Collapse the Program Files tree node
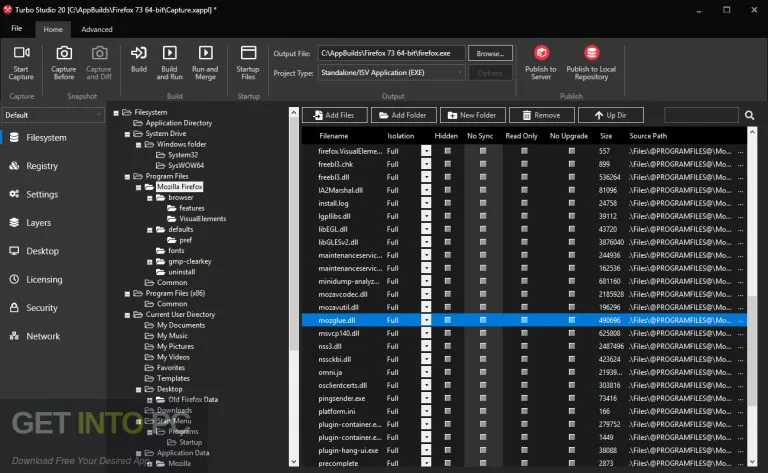The height and width of the screenshot is (473, 768). click(127, 176)
